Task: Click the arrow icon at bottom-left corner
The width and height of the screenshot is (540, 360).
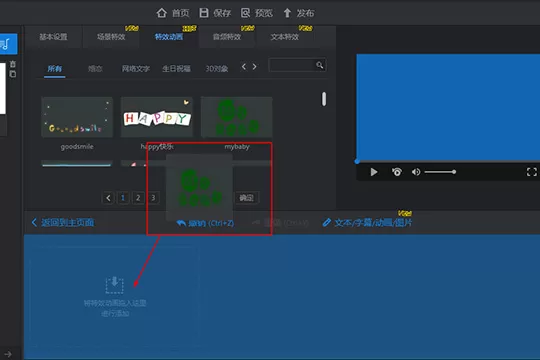Action: coord(8,354)
